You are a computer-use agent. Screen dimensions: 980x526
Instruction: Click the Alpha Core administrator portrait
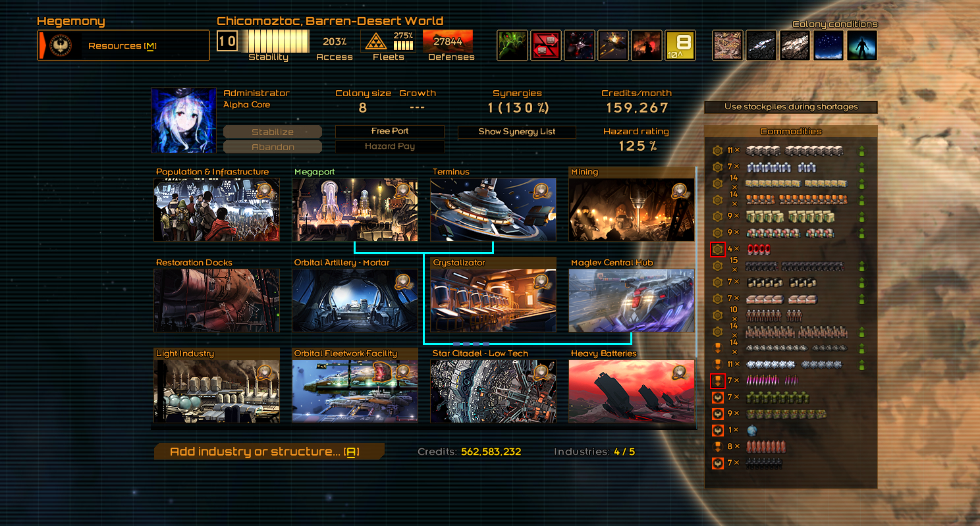182,120
